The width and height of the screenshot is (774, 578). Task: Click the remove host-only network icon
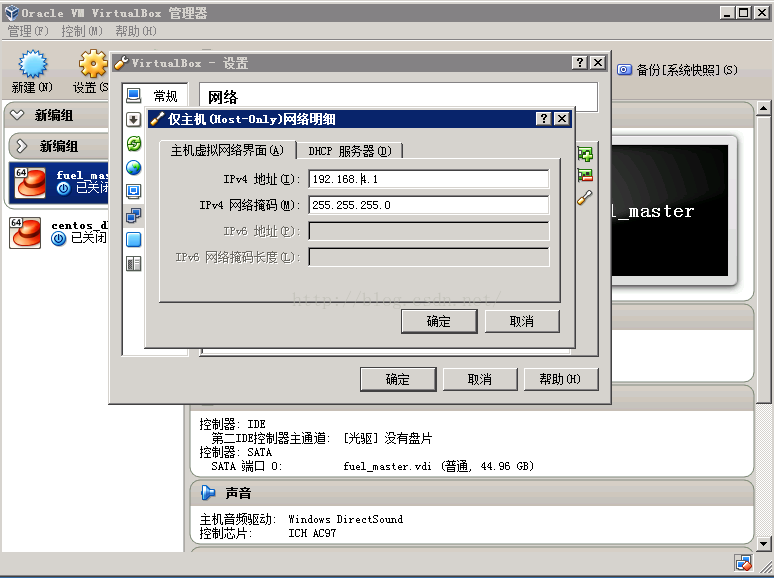[585, 175]
